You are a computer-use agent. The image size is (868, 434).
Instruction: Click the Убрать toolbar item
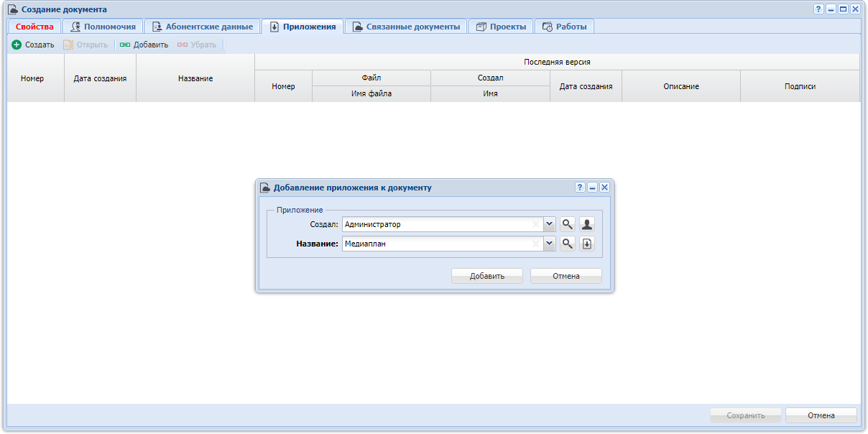[196, 45]
